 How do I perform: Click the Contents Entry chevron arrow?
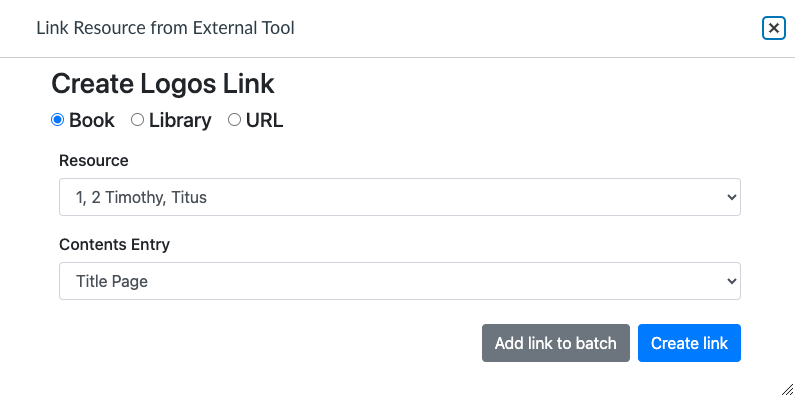731,281
